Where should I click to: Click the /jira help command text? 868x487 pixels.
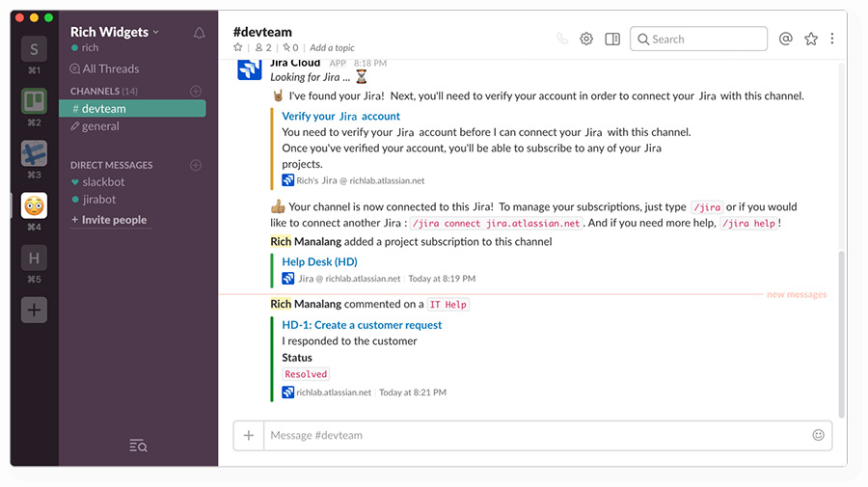[748, 223]
